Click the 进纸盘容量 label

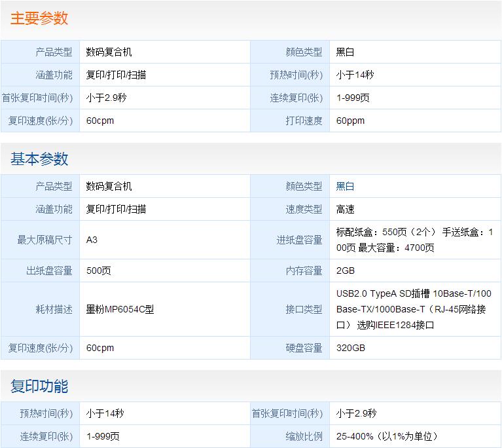click(299, 240)
